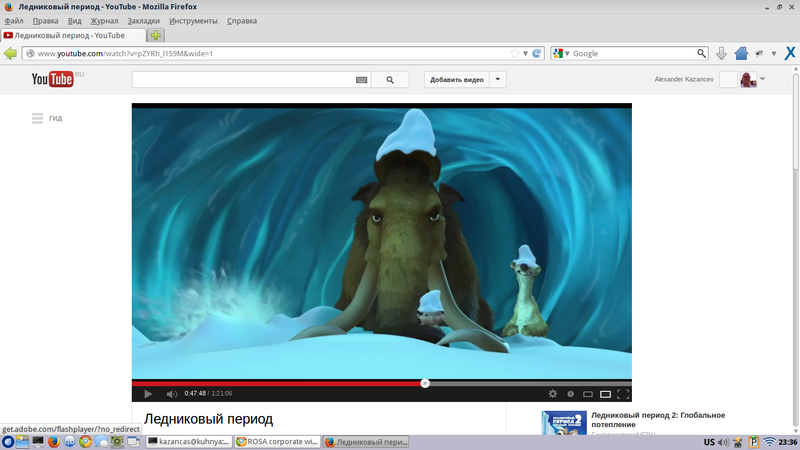This screenshot has height=450, width=800.
Task: Open the ROSA start menu button
Action: coord(8,442)
